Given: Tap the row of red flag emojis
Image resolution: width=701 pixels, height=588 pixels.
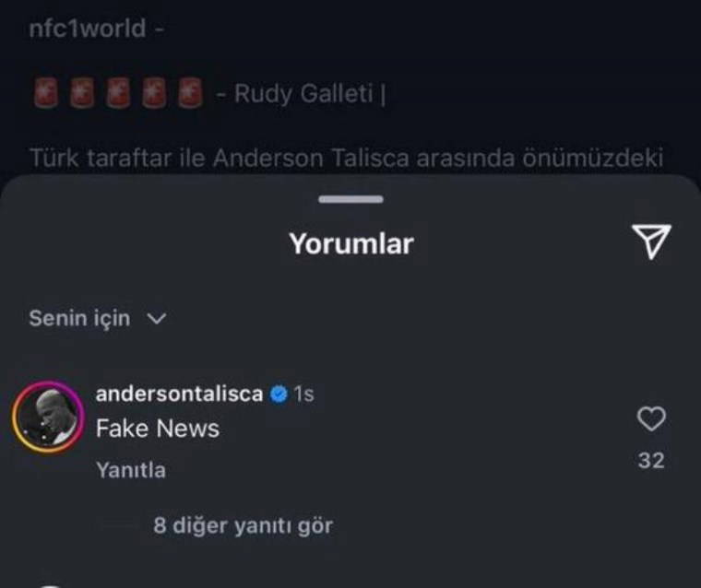Looking at the screenshot, I should [118, 93].
